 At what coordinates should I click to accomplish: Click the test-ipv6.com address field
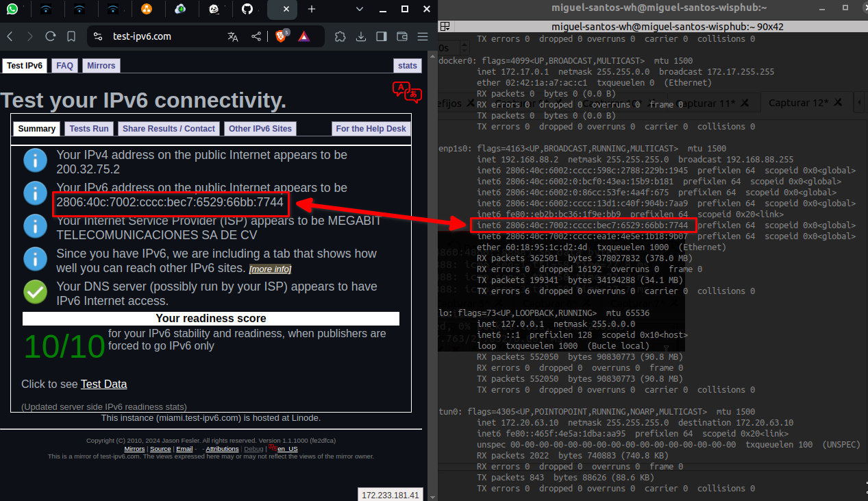tap(158, 36)
